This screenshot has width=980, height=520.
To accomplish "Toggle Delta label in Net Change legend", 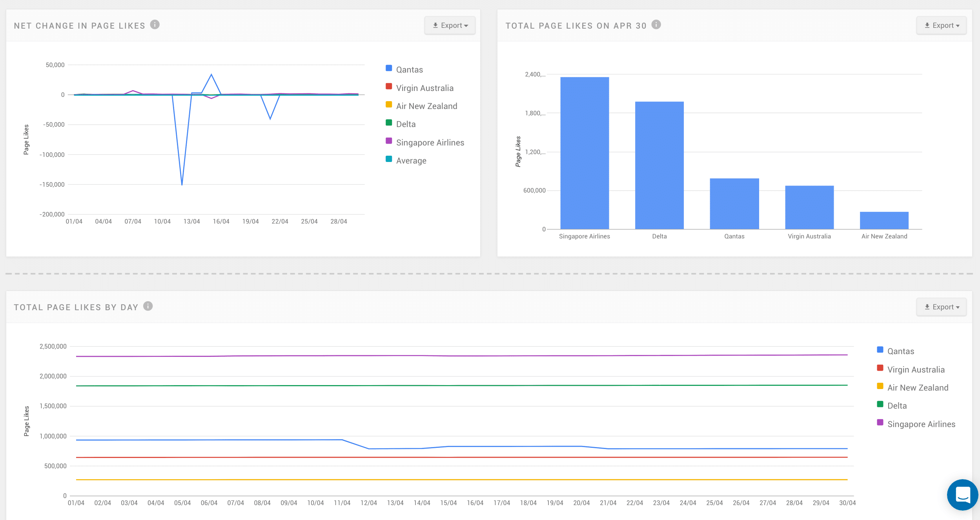I will (x=406, y=124).
